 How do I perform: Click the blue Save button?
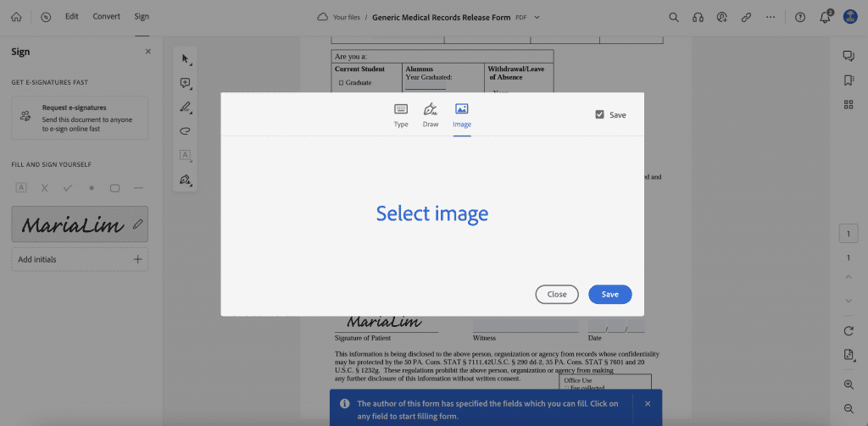click(x=610, y=295)
